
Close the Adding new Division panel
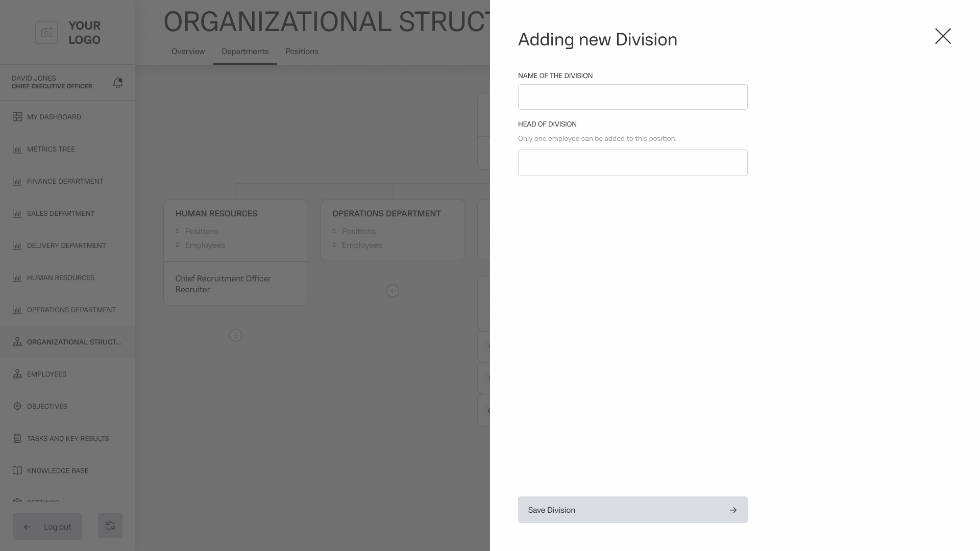pyautogui.click(x=943, y=36)
